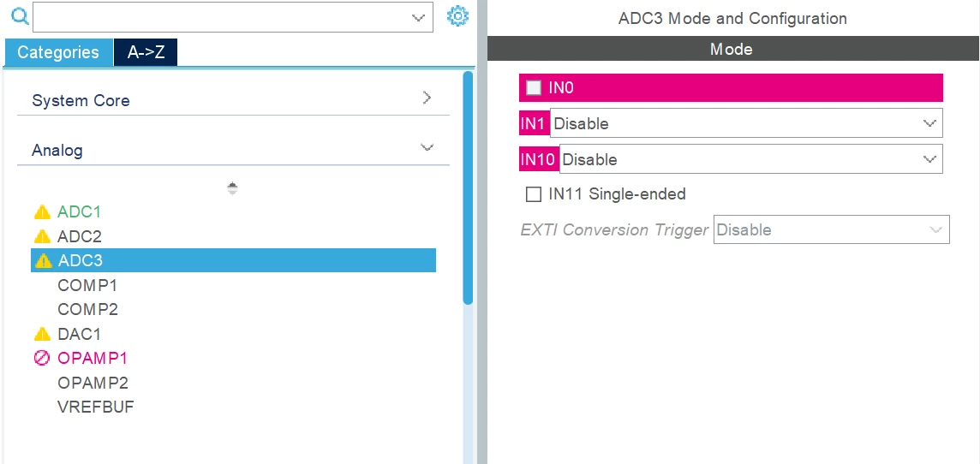Expand the System Core category
Image resolution: width=980 pixels, height=464 pixels.
233,100
